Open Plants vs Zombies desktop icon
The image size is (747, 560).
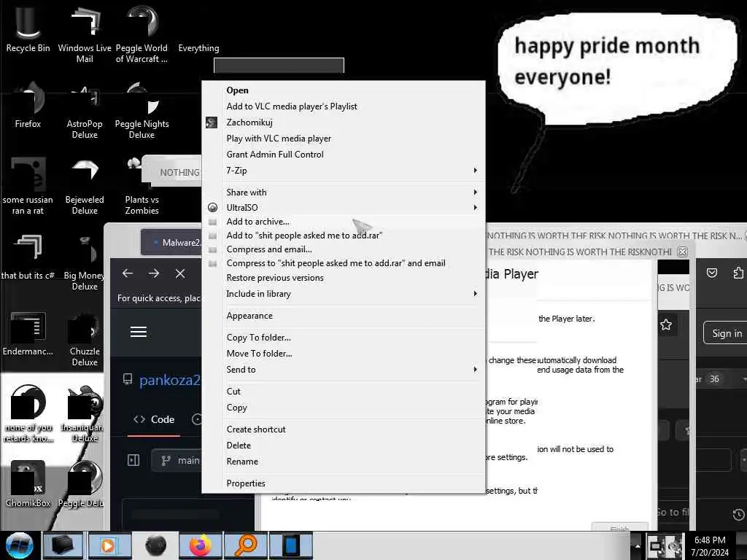coord(142,186)
